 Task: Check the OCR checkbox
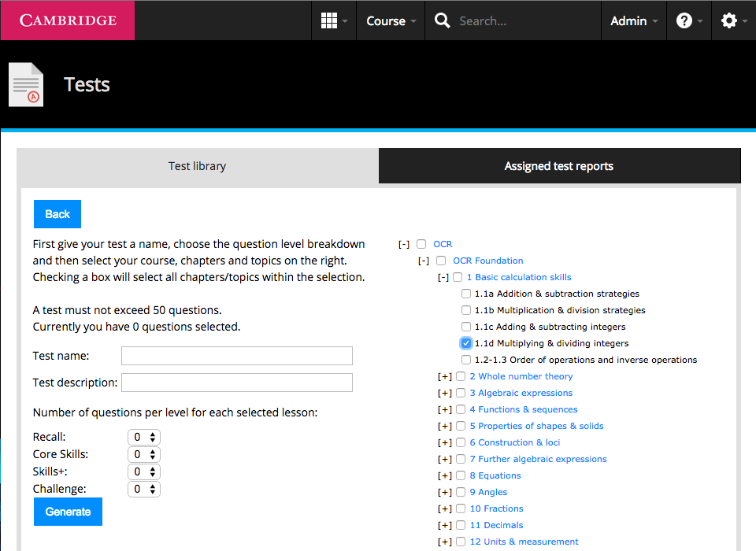coord(421,244)
